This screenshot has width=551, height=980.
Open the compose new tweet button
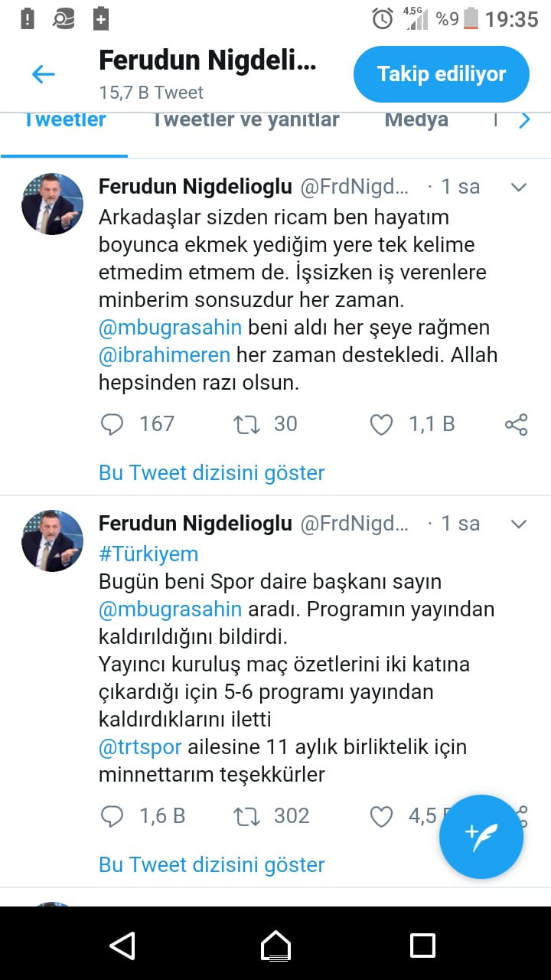click(481, 837)
